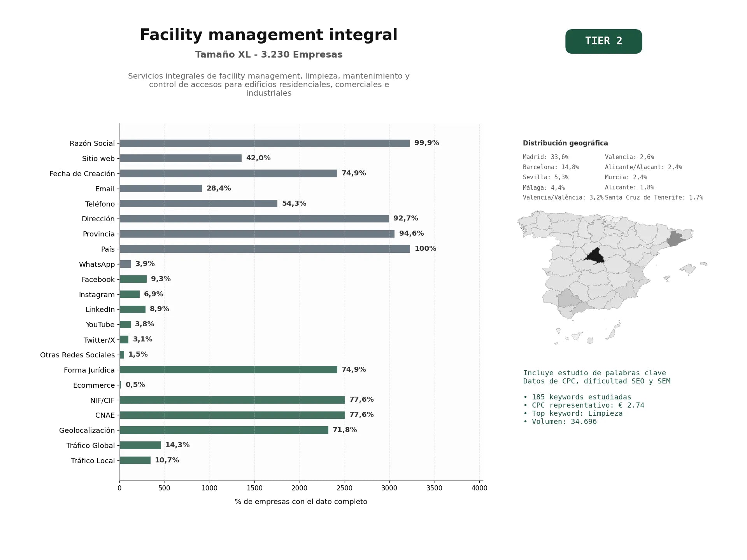Click the NIF/CIF label
The height and width of the screenshot is (560, 747).
pyautogui.click(x=103, y=401)
